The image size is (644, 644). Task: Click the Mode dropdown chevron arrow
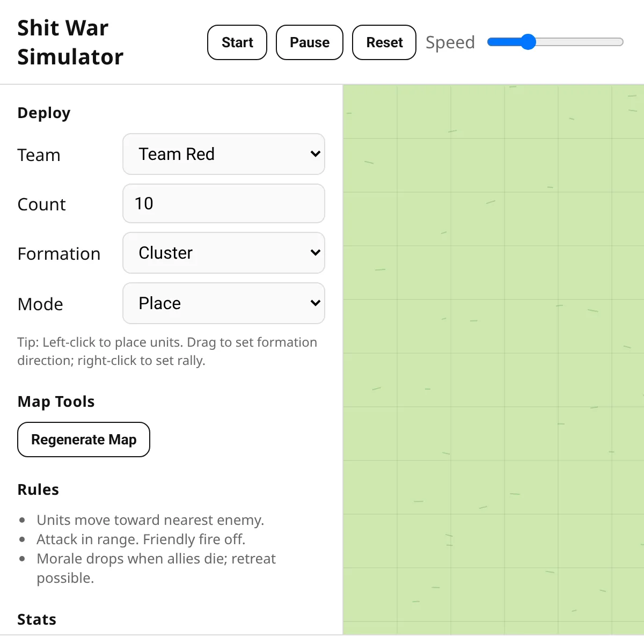(316, 303)
